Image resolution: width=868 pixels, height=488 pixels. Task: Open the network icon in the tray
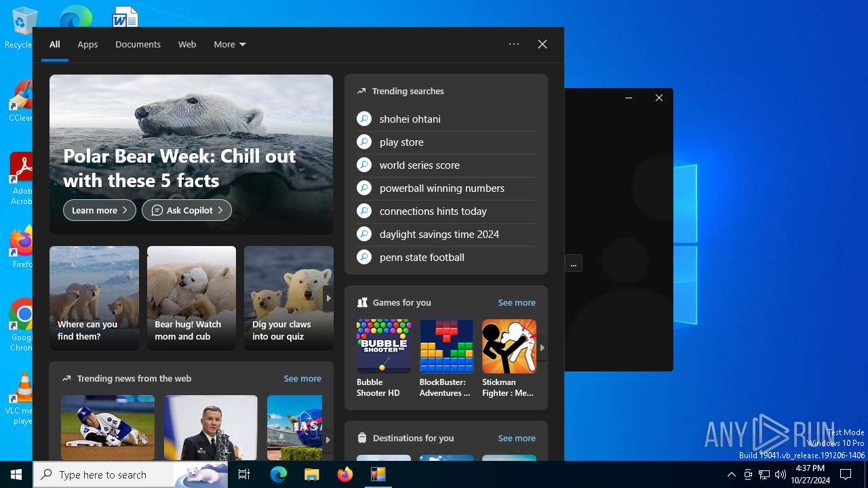point(764,474)
